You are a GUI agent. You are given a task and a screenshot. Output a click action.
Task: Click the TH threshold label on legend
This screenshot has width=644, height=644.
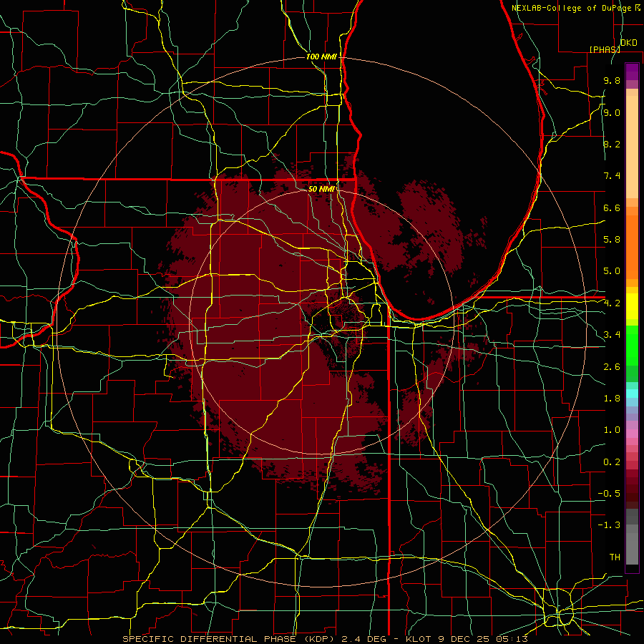tap(615, 557)
